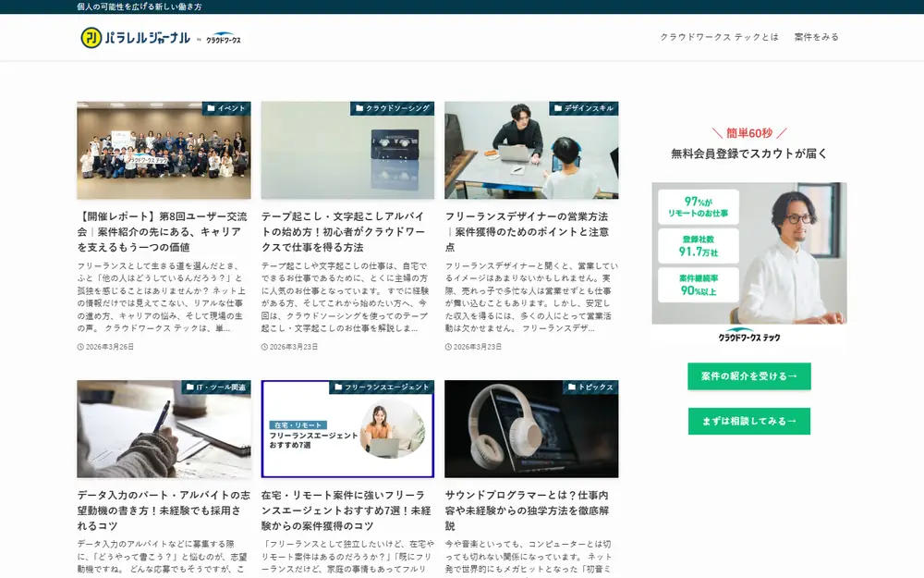Screen dimensions: 924x578
Task: Open the IT・ツール関連 category tag
Action: 216,387
